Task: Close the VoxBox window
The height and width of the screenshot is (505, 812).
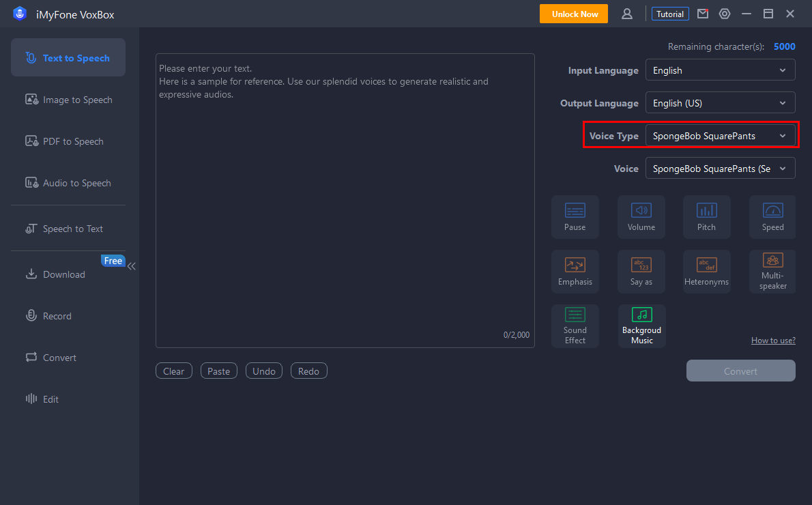Action: [x=789, y=14]
